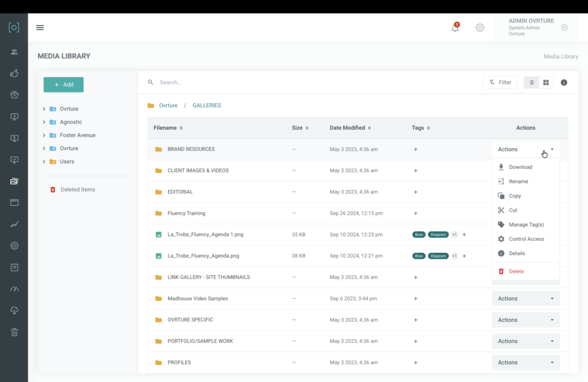The height and width of the screenshot is (382, 588).
Task: Click the notification bell with red badge
Action: [455, 27]
